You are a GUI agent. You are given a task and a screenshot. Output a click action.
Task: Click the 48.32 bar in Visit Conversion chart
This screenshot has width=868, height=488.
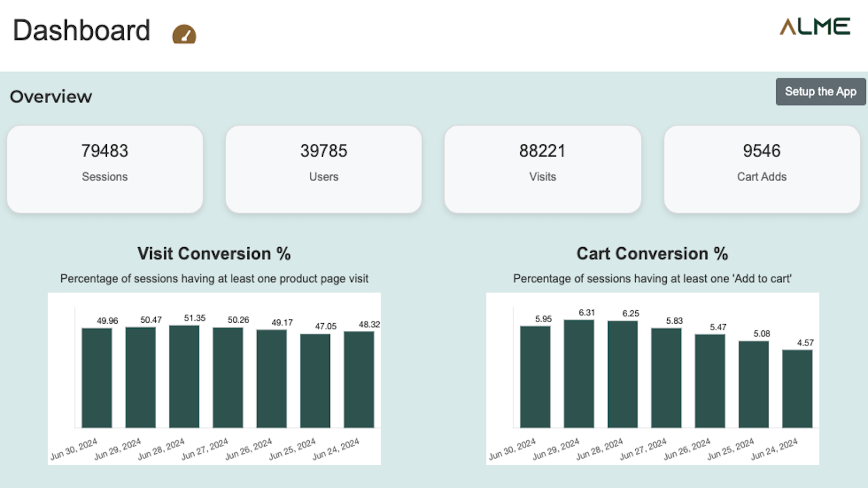click(x=359, y=380)
